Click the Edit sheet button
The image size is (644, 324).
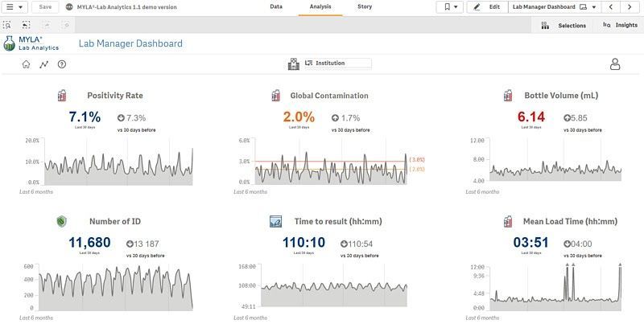click(x=487, y=7)
